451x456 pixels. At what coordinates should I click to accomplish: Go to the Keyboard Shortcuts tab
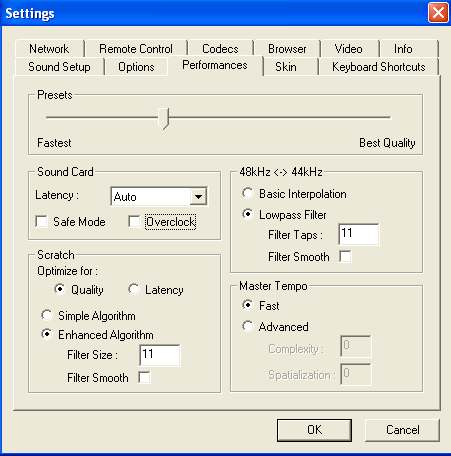pos(379,67)
